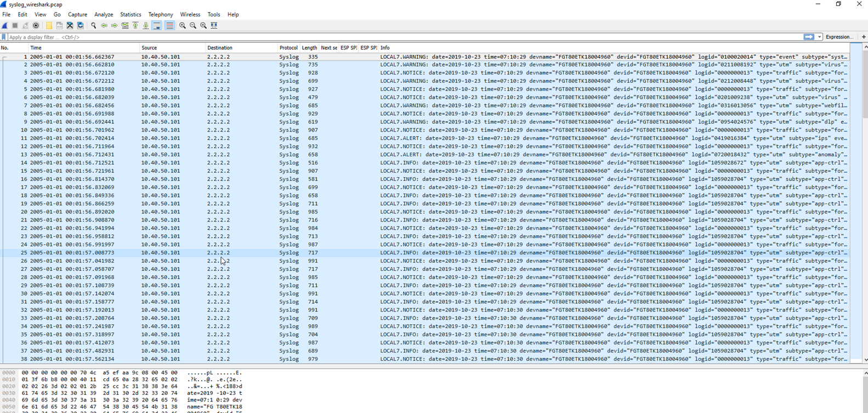Select packet 7 with time 00:01:56.682456

point(425,105)
